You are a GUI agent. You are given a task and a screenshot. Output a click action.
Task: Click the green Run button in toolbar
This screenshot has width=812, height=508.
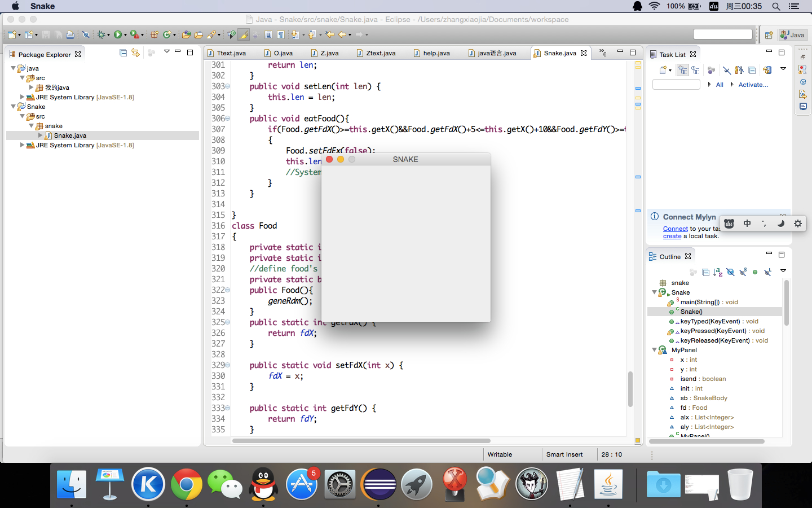[117, 35]
